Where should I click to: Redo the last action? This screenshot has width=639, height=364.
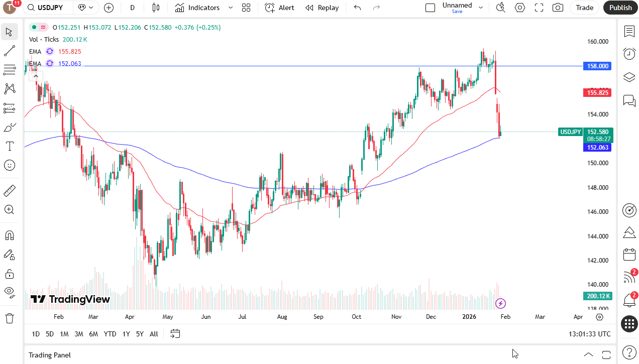click(x=376, y=8)
